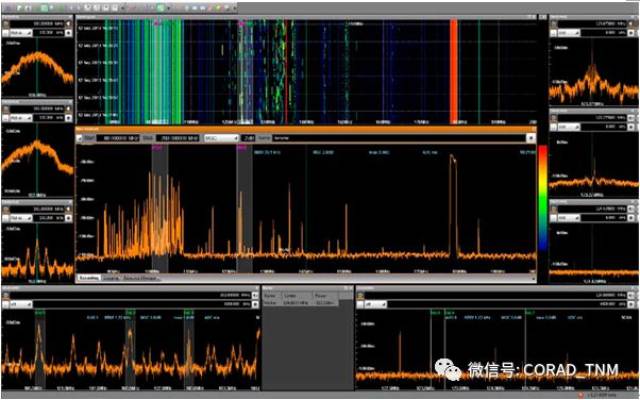Open the demodulation dropdown in the first left-side panel

(x=21, y=33)
